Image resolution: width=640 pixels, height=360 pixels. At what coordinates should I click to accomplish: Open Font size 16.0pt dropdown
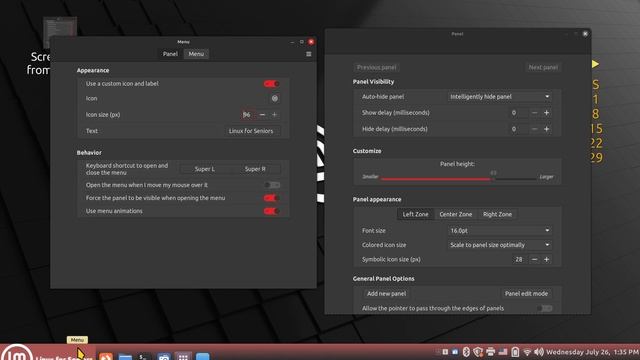click(x=500, y=231)
